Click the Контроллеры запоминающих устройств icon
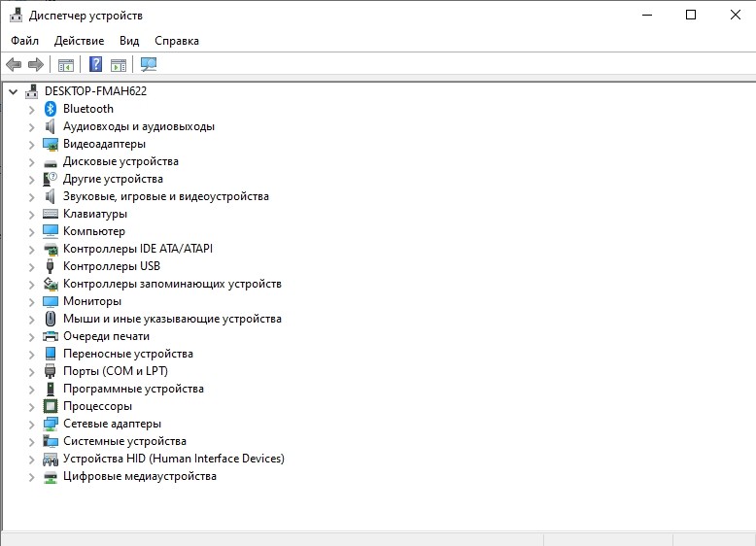Image resolution: width=756 pixels, height=546 pixels. point(51,284)
